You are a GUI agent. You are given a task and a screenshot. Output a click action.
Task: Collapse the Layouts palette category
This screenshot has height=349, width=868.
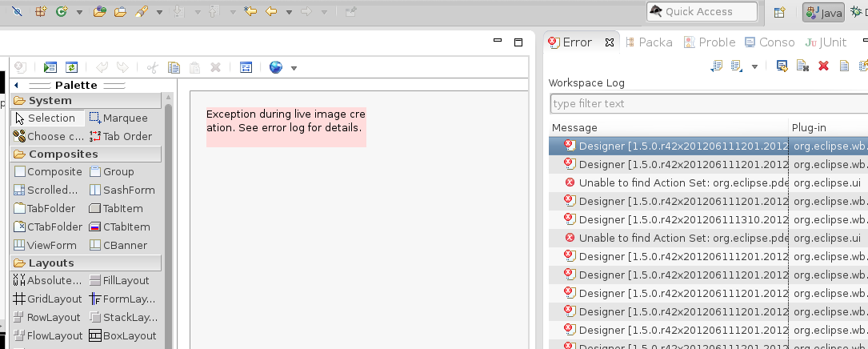(86, 263)
